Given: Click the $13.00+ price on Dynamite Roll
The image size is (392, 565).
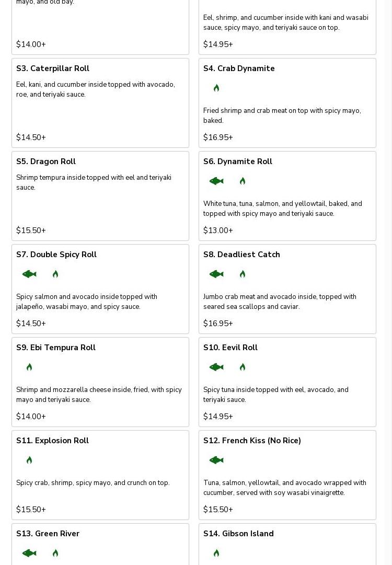Looking at the screenshot, I should 218,230.
